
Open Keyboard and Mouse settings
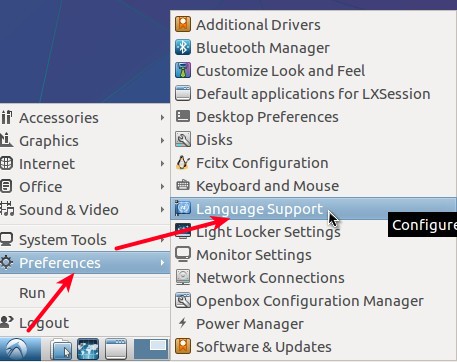[313, 186]
